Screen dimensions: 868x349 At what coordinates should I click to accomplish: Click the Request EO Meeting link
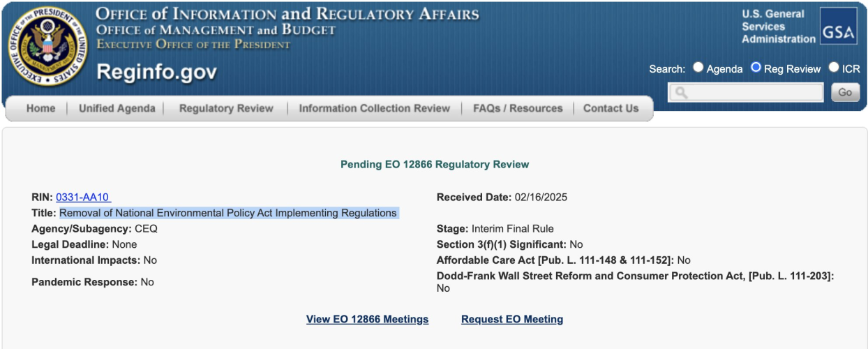click(511, 320)
